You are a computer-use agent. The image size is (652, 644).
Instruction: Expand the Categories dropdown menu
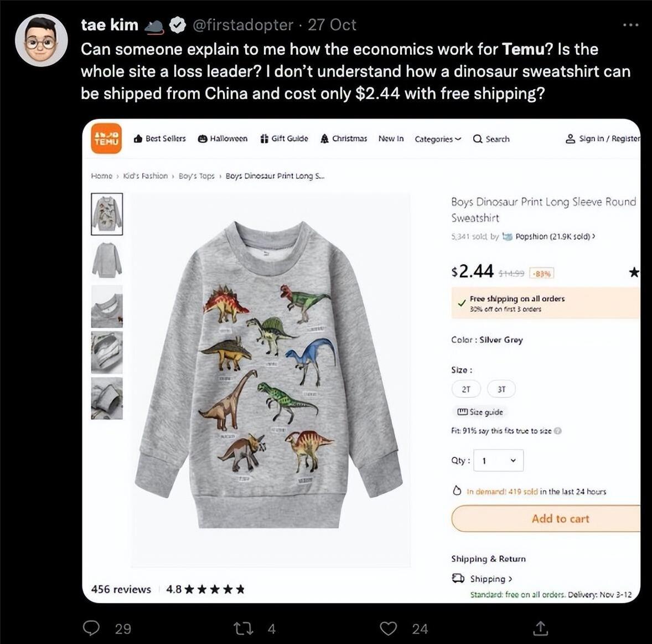(438, 139)
